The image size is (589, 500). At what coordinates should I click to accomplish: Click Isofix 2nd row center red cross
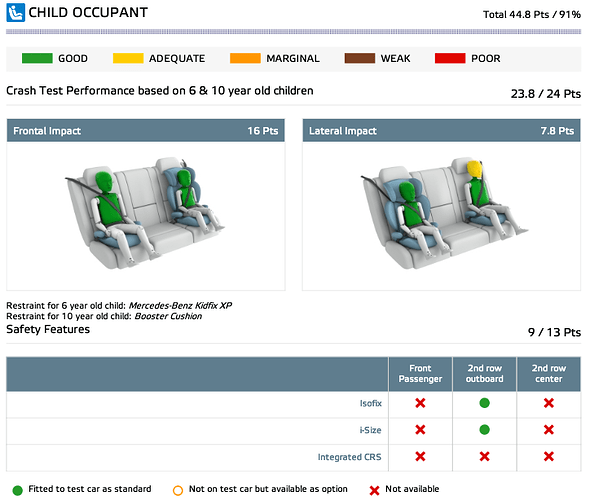(548, 403)
